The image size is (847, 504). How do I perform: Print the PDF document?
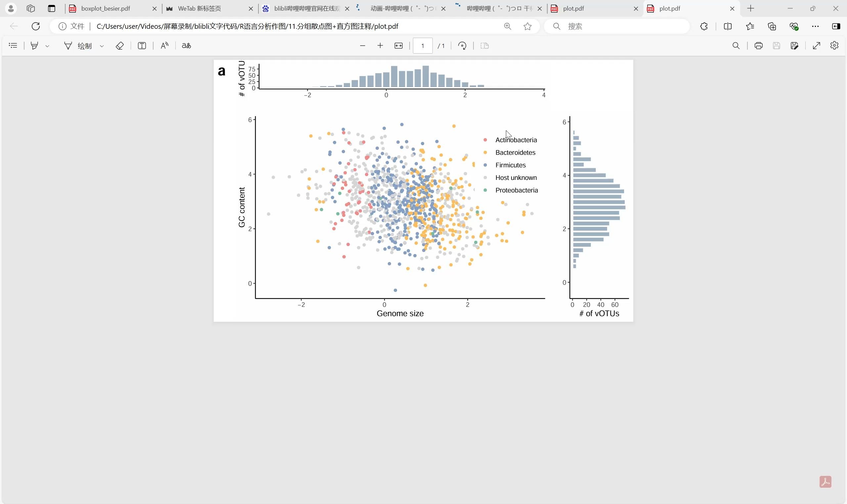click(x=759, y=46)
